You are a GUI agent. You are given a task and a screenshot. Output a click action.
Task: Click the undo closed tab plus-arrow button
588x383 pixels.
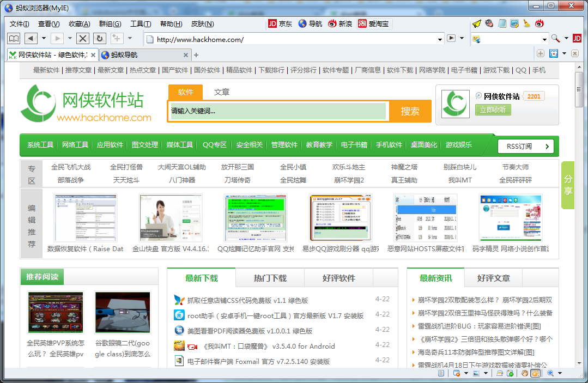(117, 38)
